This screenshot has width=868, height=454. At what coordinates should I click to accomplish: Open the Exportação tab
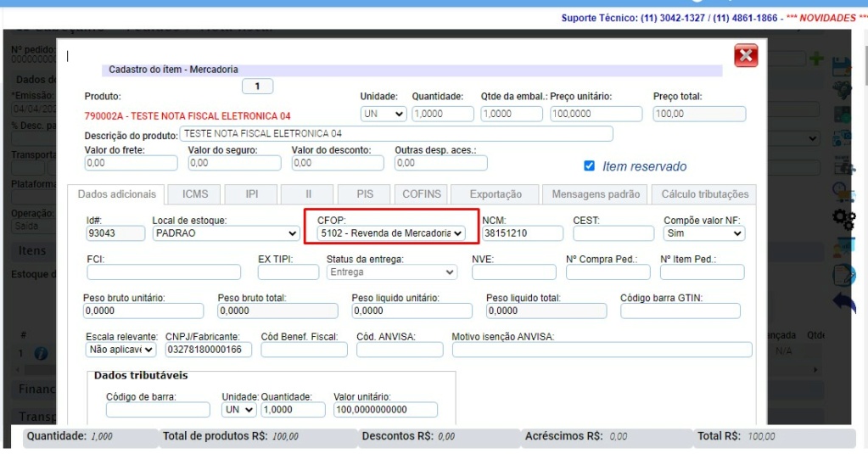pyautogui.click(x=496, y=194)
